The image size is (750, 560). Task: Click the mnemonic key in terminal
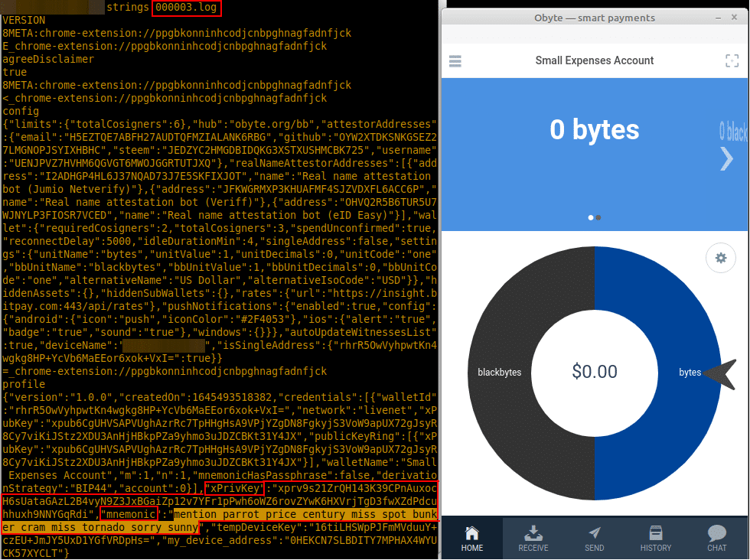[x=129, y=514]
